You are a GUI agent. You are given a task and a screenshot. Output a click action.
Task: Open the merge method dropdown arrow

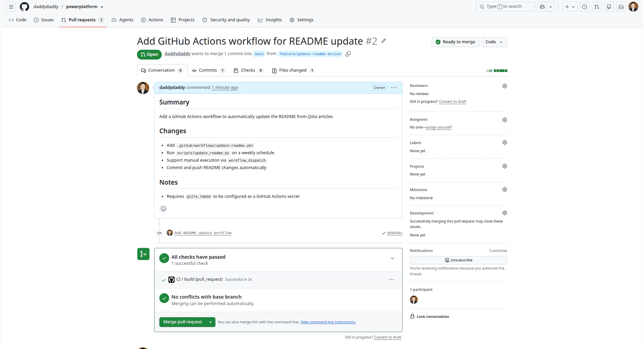click(210, 322)
